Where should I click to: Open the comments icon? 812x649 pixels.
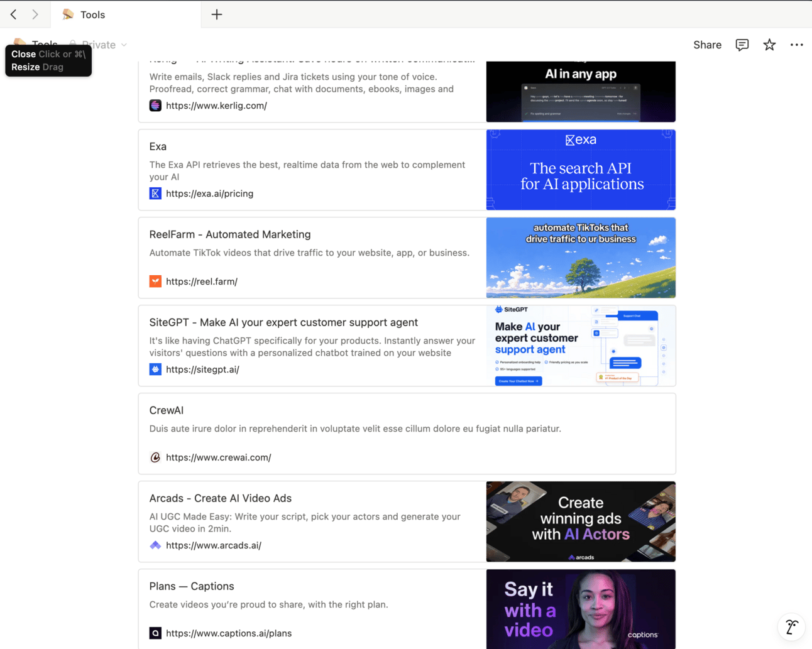click(742, 45)
